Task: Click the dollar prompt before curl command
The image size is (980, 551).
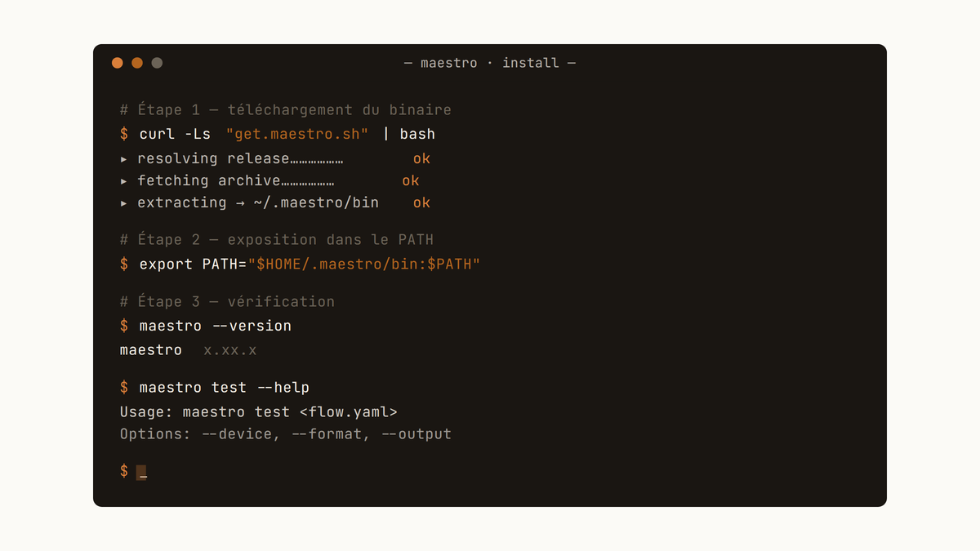Action: [124, 134]
